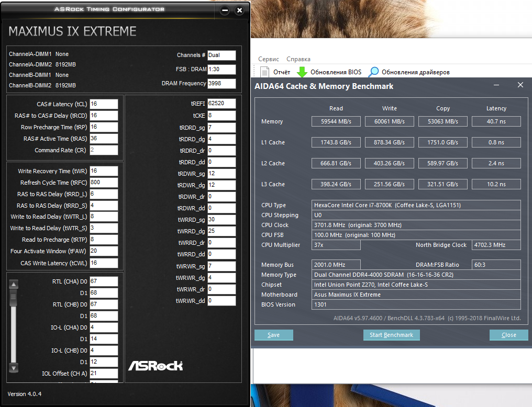Click Memory Latency result 40.7 ns

496,121
